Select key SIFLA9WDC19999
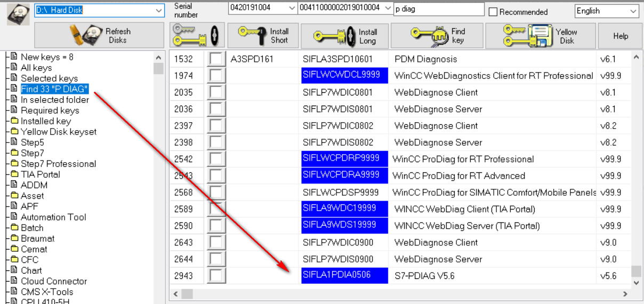This screenshot has height=304, width=644. [x=344, y=209]
